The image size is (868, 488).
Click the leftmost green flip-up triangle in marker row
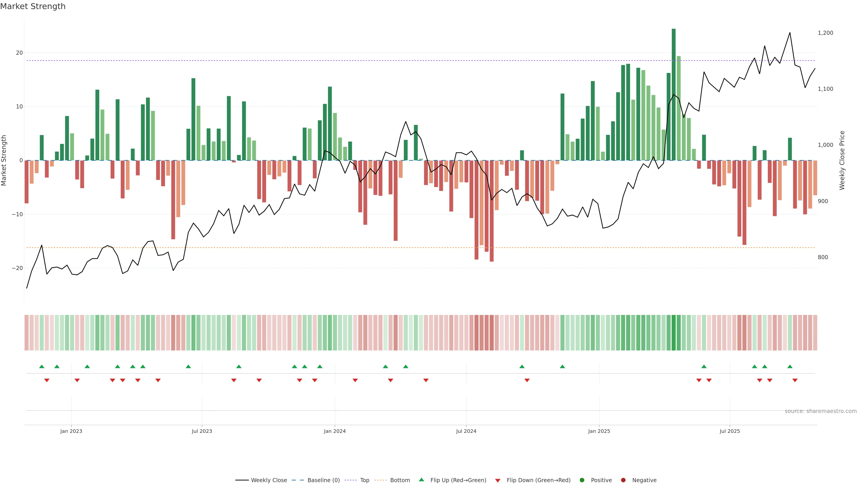(x=42, y=366)
